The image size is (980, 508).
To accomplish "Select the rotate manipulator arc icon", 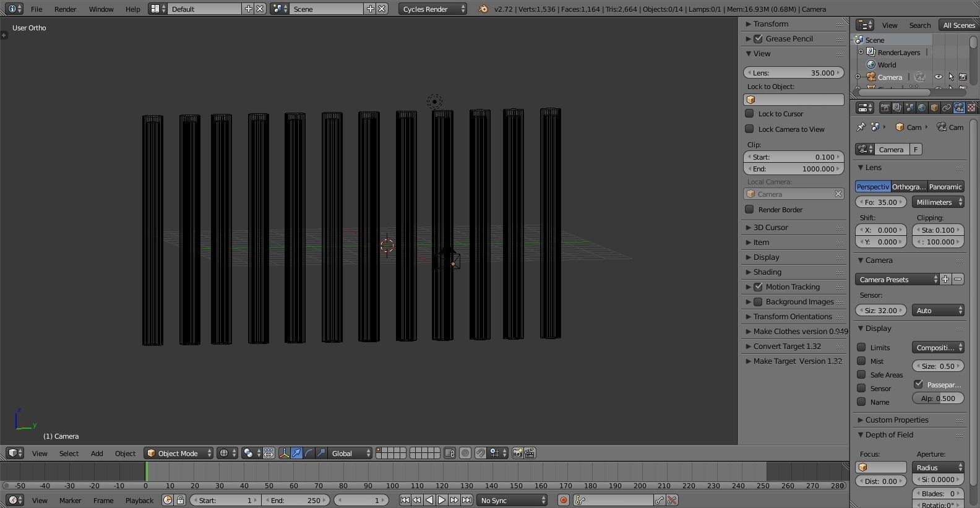I will pos(309,454).
